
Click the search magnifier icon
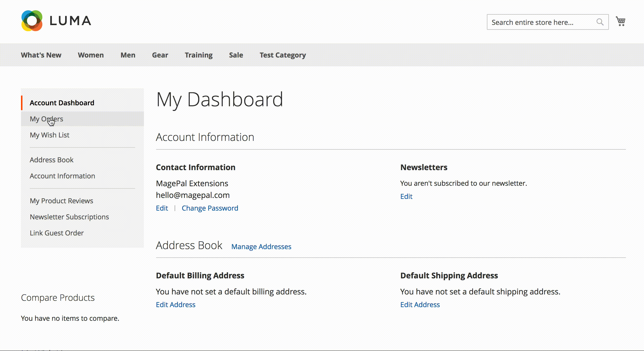click(x=600, y=22)
